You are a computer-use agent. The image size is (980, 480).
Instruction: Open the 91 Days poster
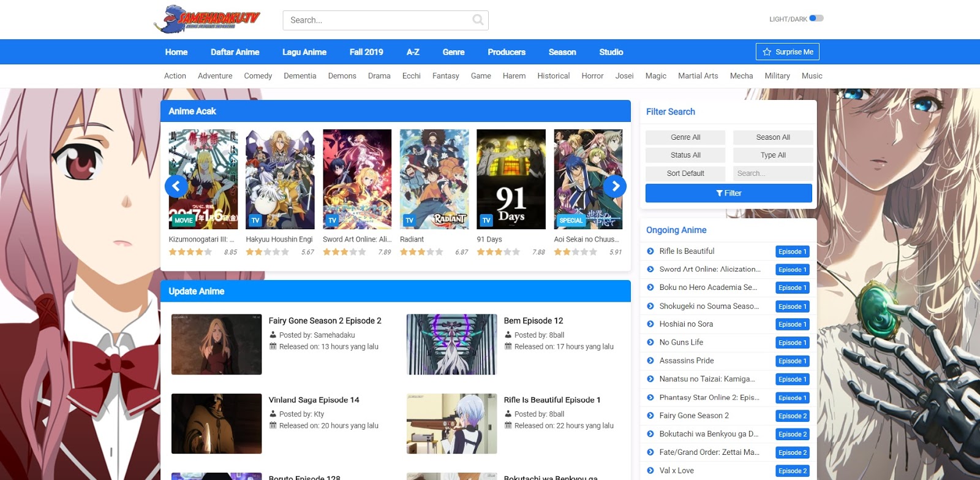[x=511, y=179]
